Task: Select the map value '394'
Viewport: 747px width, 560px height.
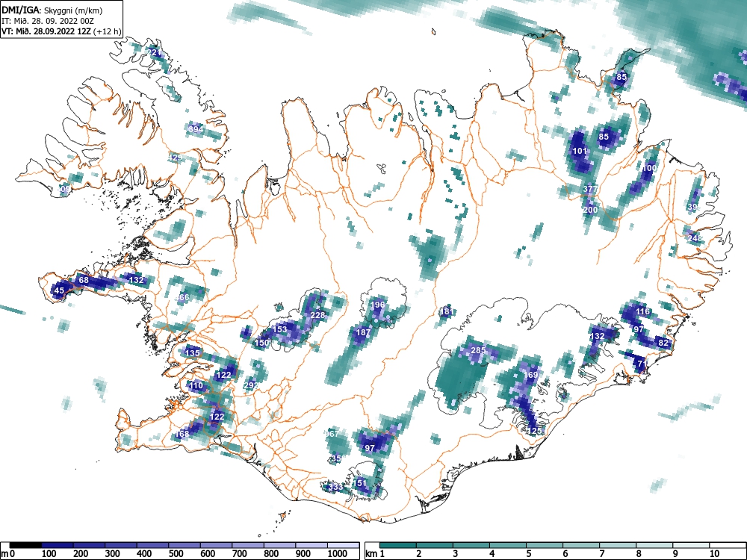Action: (196, 129)
